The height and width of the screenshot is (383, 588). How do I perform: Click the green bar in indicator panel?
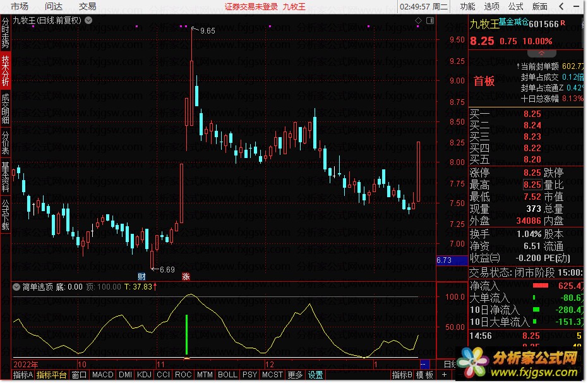186,334
